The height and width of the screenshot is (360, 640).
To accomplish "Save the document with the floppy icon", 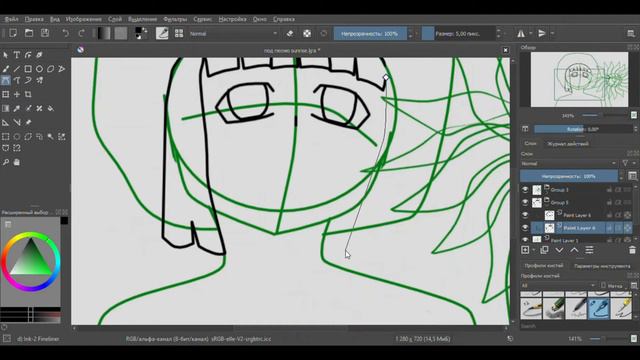I will click(45, 33).
